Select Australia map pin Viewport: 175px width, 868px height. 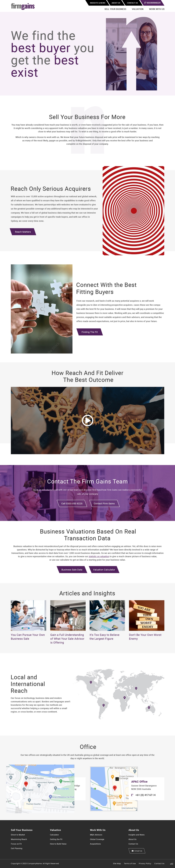click(149, 708)
